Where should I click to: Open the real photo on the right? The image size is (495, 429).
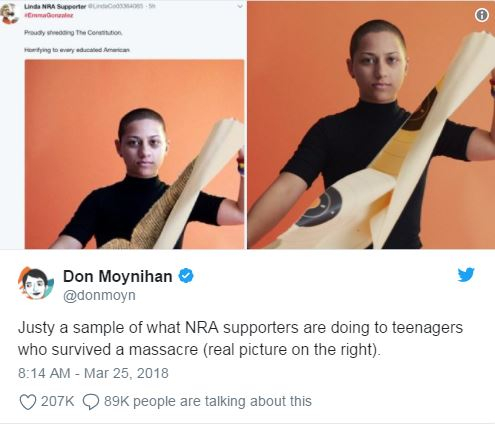tap(371, 125)
